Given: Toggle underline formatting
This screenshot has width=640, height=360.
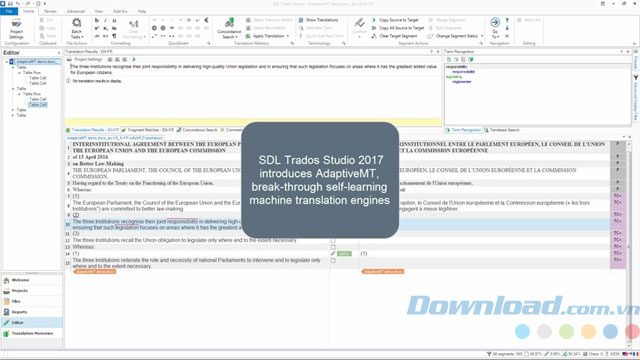Looking at the screenshot, I should pyautogui.click(x=114, y=20).
